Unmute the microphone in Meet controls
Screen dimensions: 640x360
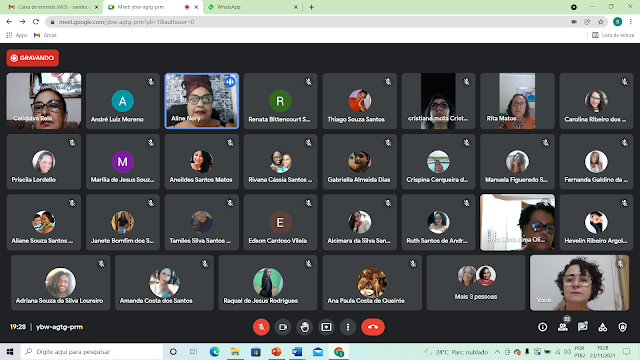click(x=261, y=327)
